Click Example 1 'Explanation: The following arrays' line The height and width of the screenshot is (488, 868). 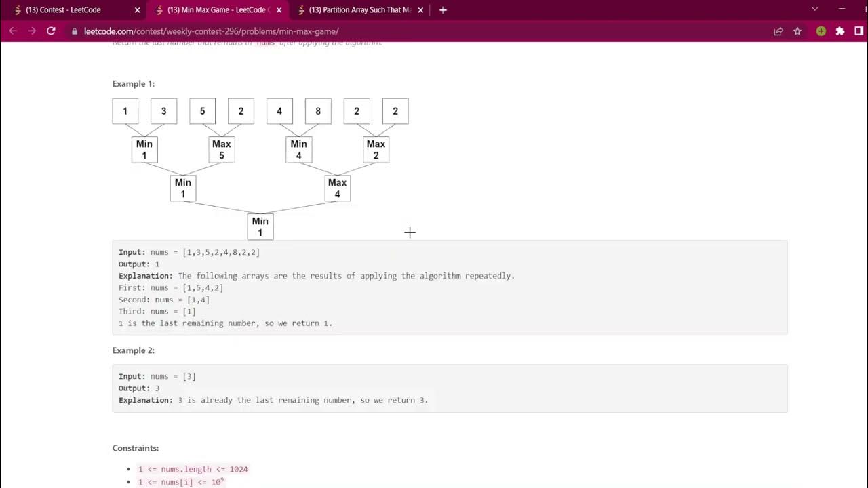[317, 276]
